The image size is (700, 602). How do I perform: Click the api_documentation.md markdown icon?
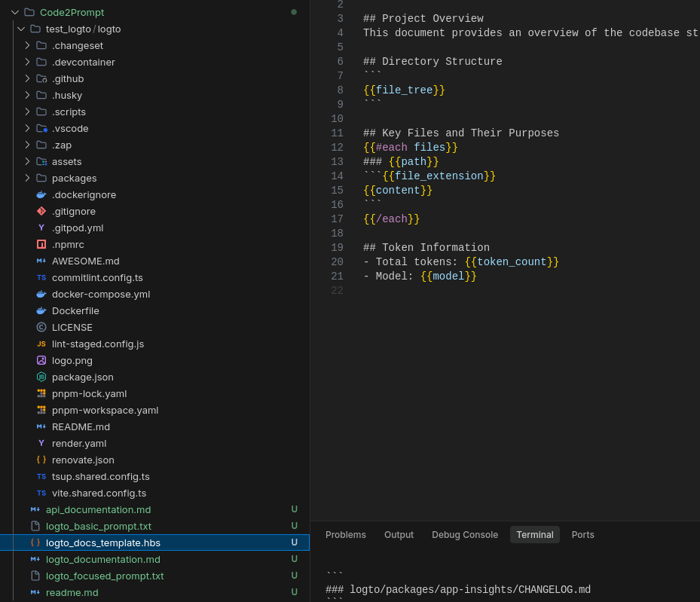pos(35,509)
